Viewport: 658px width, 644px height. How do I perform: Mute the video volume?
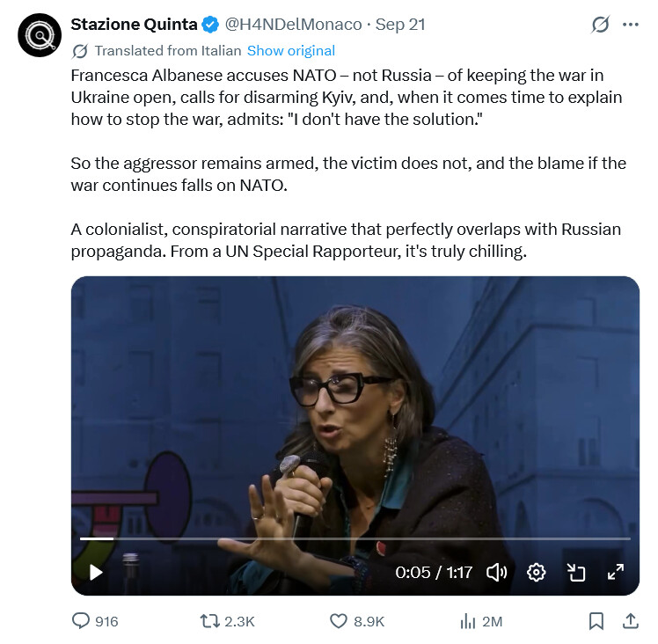[x=496, y=572]
